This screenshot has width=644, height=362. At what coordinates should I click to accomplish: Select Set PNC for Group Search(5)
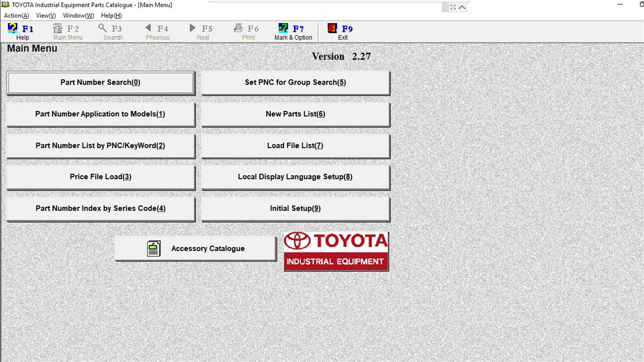pyautogui.click(x=296, y=83)
